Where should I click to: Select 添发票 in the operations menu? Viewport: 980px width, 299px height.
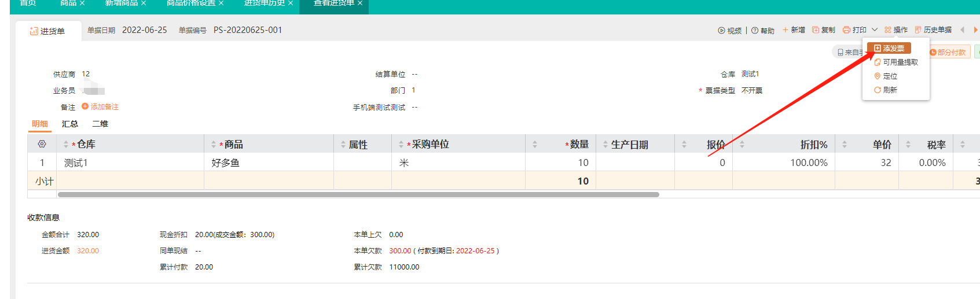(x=889, y=49)
